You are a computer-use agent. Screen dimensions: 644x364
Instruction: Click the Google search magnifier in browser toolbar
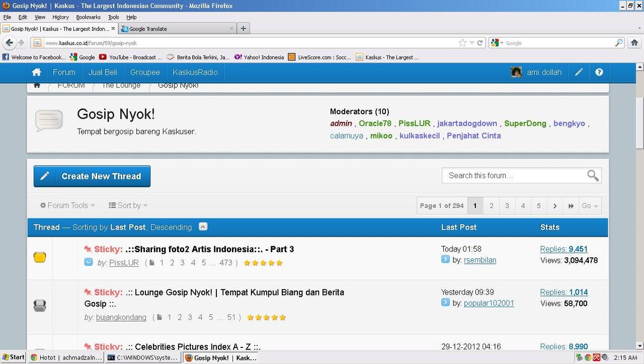point(619,43)
